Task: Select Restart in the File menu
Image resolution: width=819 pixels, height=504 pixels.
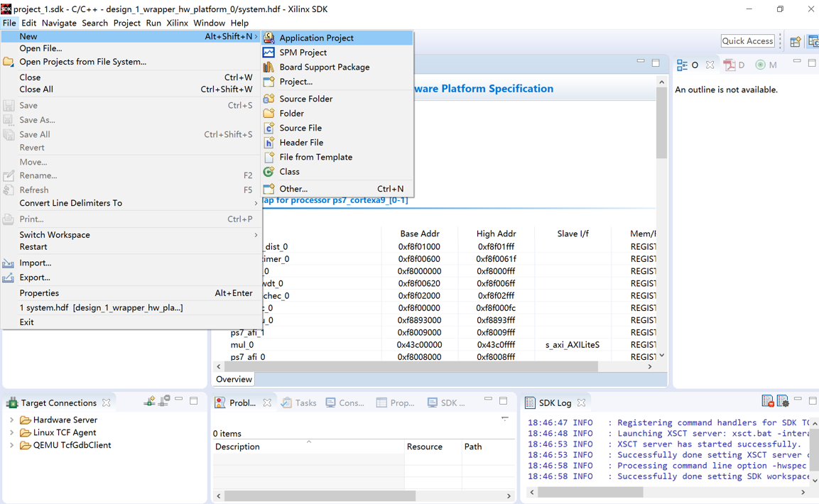Action: pos(131,247)
